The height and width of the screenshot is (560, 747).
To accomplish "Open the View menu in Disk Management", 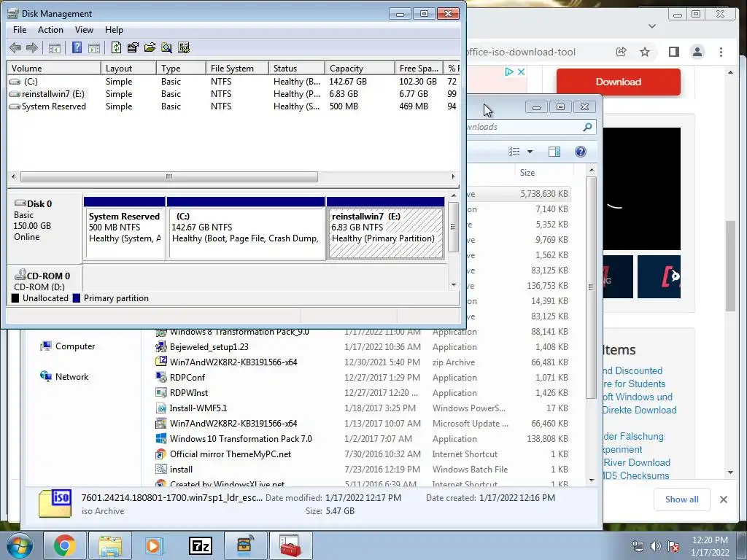I will (84, 29).
